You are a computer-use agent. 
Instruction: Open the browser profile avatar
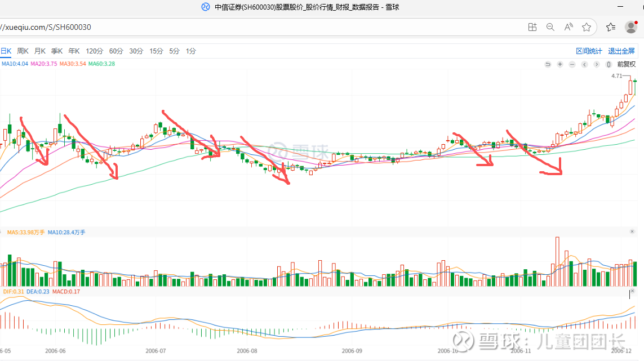(x=631, y=27)
